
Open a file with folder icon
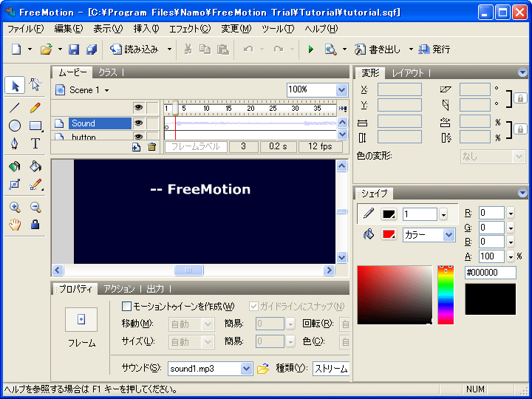click(46, 50)
